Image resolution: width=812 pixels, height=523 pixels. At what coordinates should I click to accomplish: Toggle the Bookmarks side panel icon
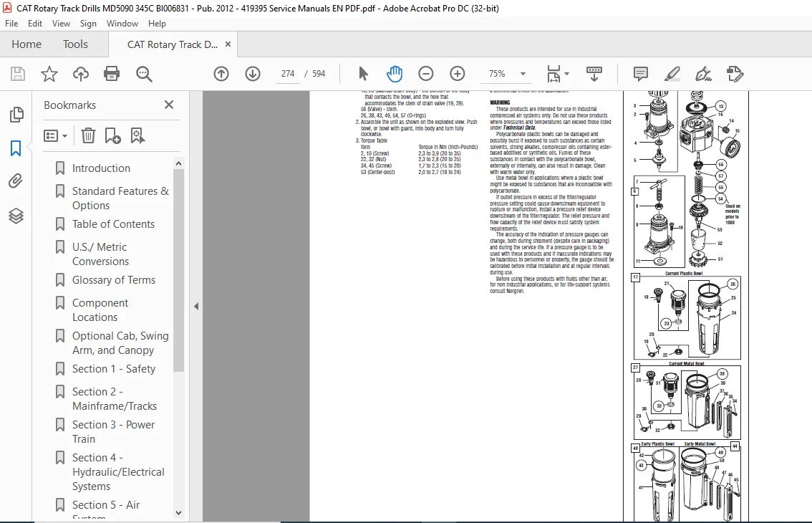coord(16,148)
